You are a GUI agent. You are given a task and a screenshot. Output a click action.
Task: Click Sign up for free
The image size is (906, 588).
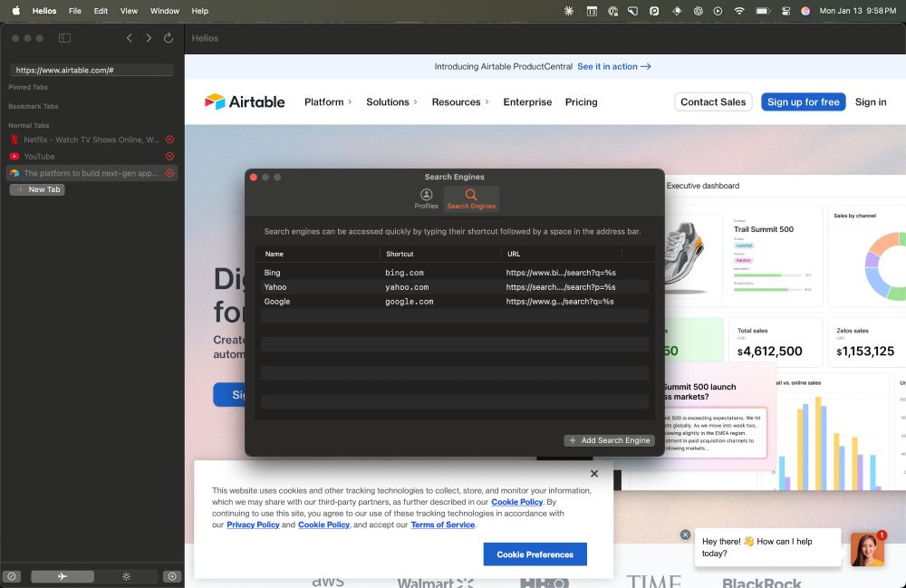click(803, 102)
